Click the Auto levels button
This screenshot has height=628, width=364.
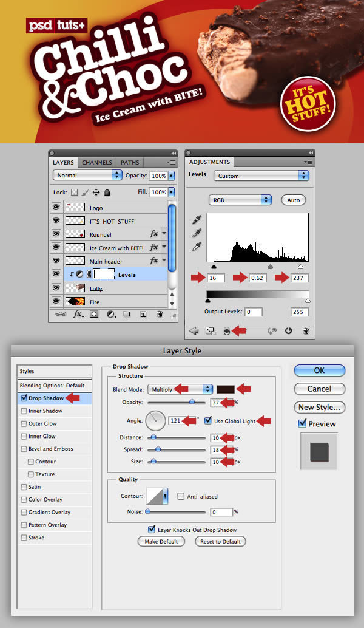[x=293, y=200]
